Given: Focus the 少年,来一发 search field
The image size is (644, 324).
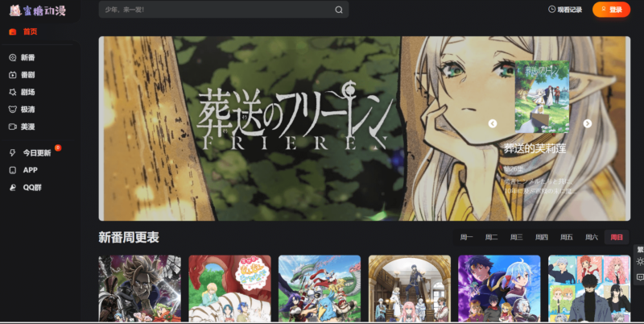Looking at the screenshot, I should [x=217, y=10].
